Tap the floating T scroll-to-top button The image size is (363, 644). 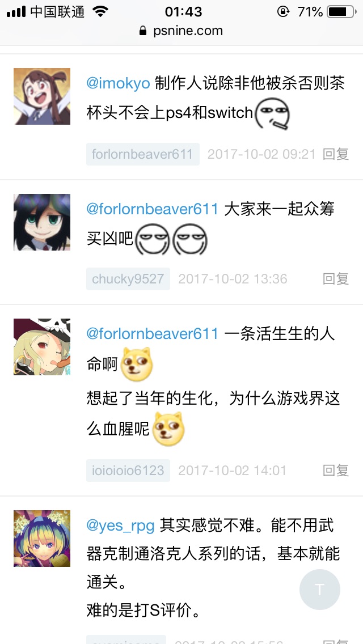coord(319,590)
